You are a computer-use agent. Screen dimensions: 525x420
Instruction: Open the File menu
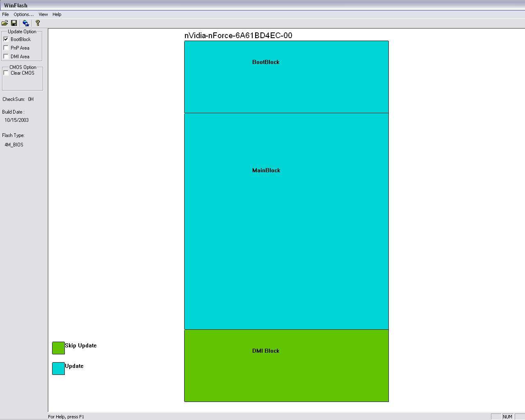click(5, 14)
